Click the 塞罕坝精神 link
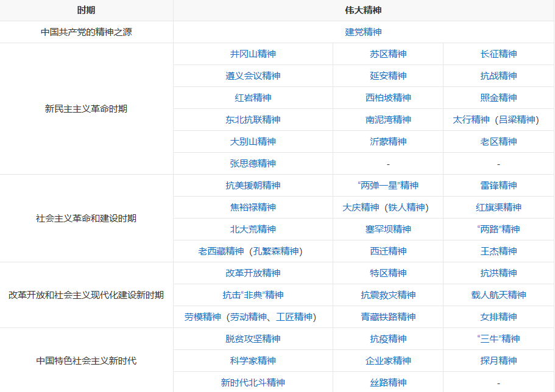This screenshot has width=555, height=392. 388,229
